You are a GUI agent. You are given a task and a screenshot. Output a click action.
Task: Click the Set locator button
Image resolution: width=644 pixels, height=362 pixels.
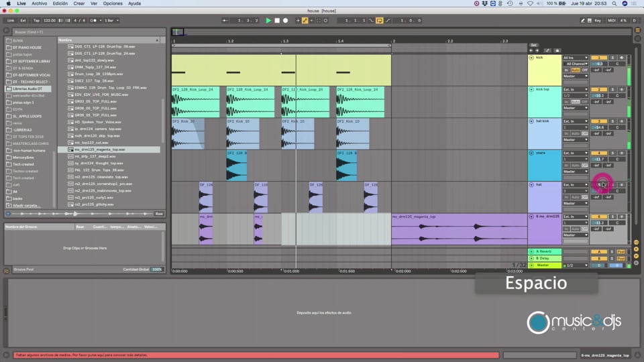533,45
